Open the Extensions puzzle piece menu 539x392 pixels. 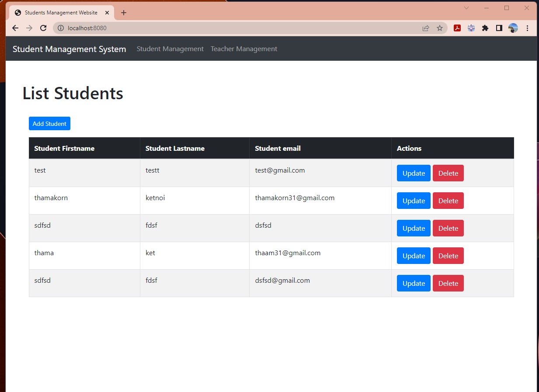point(485,28)
